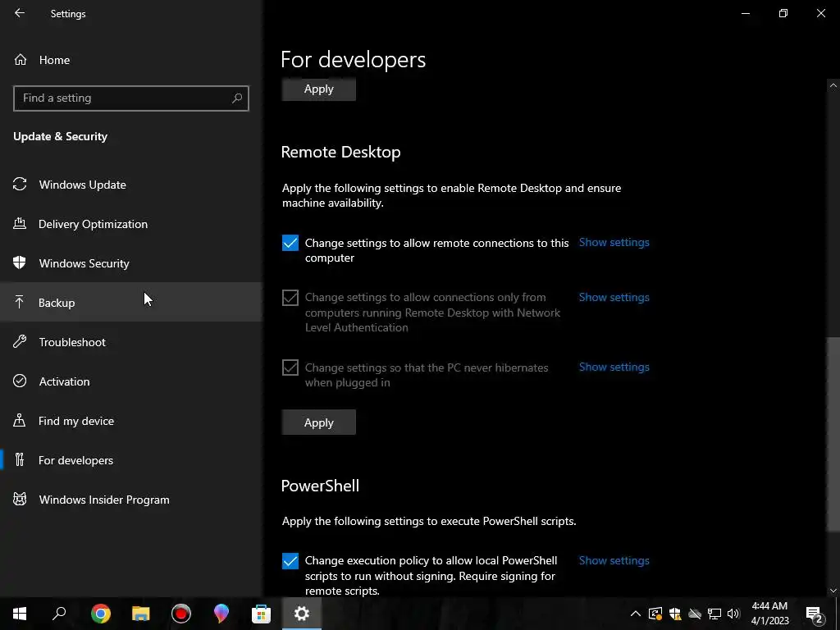Uncheck PowerShell execution policy checkbox
Viewport: 840px width, 630px height.
click(290, 561)
